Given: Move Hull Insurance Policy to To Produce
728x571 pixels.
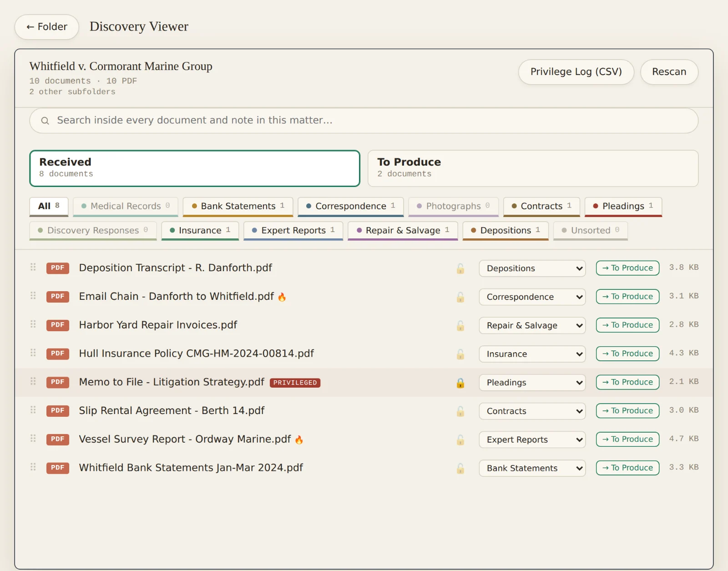Looking at the screenshot, I should (627, 354).
